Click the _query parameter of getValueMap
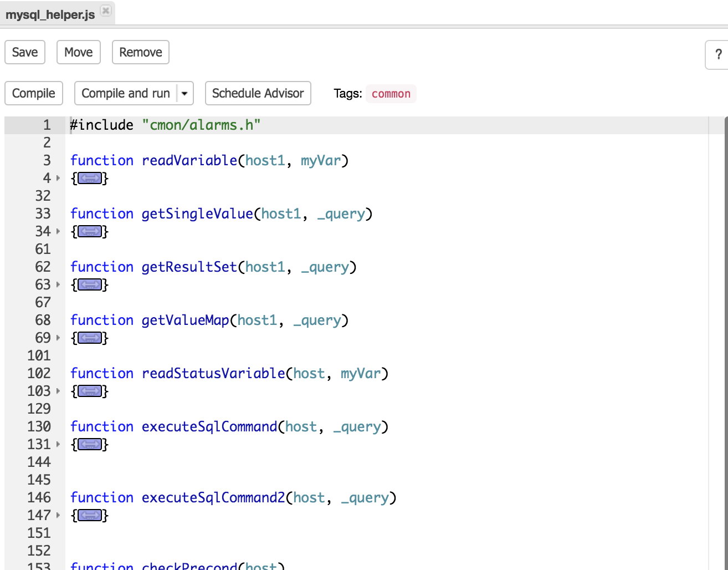The width and height of the screenshot is (728, 570). 317,320
